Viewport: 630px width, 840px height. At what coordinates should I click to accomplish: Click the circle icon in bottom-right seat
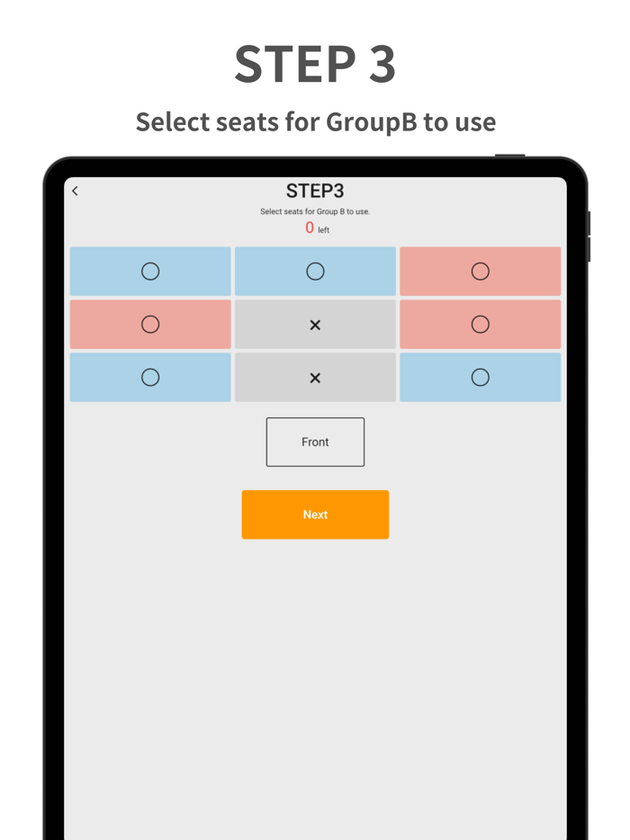[481, 377]
